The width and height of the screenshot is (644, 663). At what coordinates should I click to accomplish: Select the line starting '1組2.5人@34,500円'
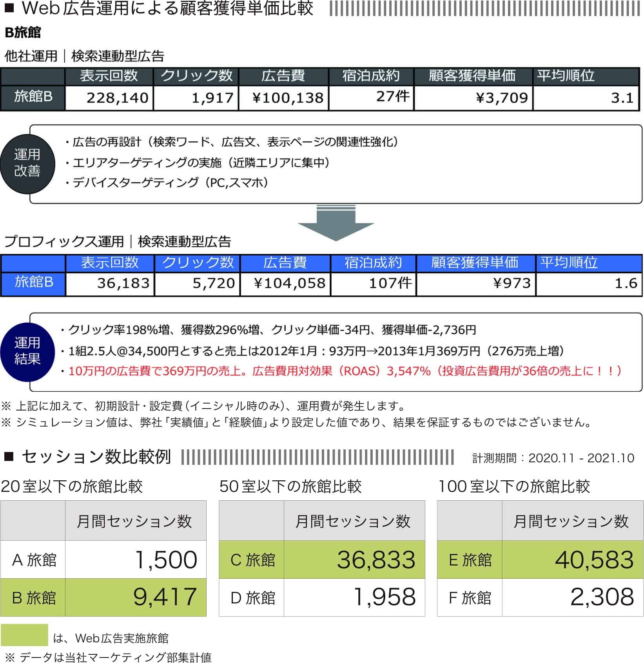[x=312, y=351]
